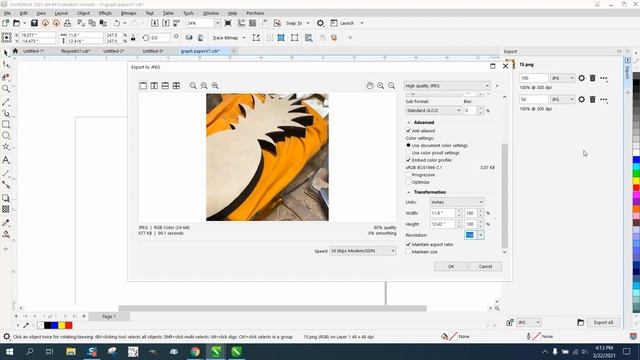The width and height of the screenshot is (640, 360).
Task: Delete the 100 JPG export row with trash icon
Action: click(593, 78)
